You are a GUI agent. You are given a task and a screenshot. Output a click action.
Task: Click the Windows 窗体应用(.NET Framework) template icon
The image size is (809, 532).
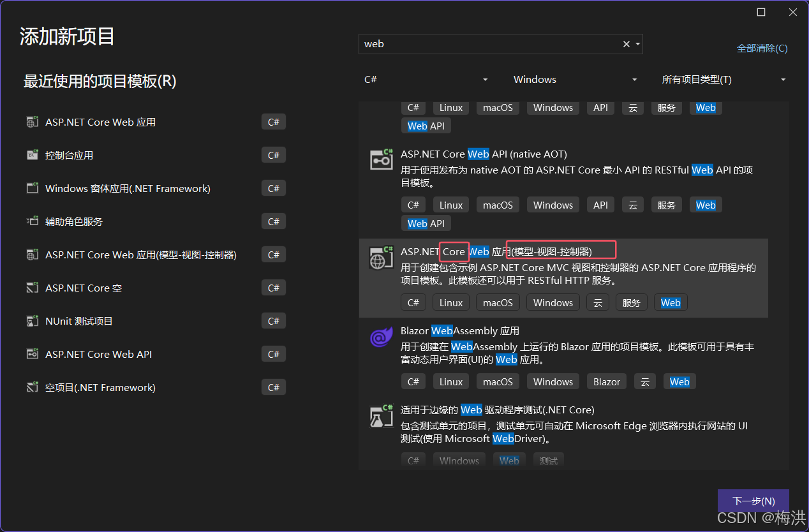pyautogui.click(x=32, y=188)
